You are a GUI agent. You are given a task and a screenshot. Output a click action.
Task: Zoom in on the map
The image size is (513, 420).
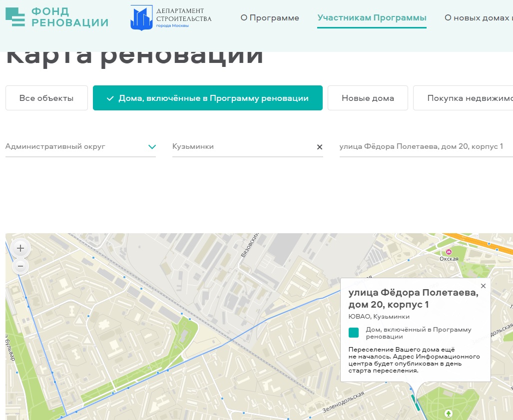[20, 248]
